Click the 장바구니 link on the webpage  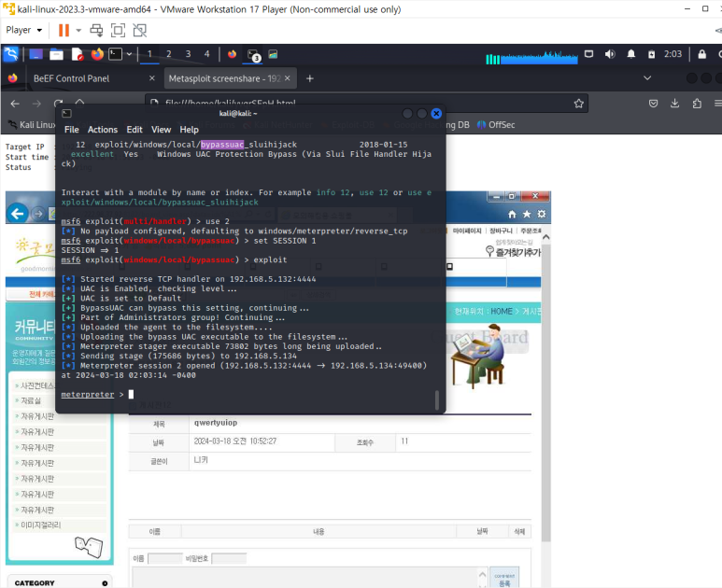[501, 231]
